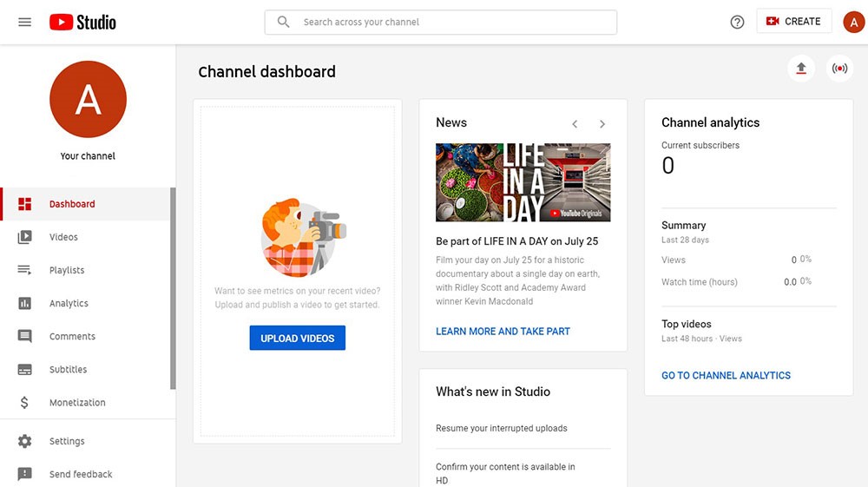Screen dimensions: 868x487
Task: Click GO TO CHANNEL ANALYTICS link
Action: click(x=726, y=375)
